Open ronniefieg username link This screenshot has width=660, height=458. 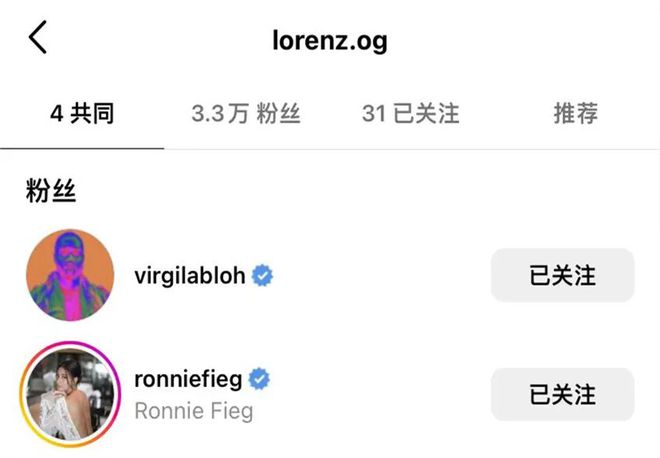pos(190,380)
